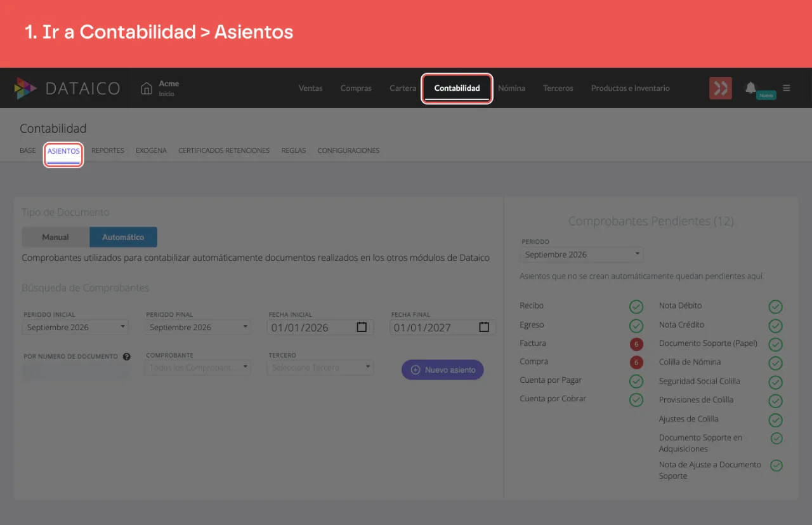Open the Terceros menu

pos(558,88)
